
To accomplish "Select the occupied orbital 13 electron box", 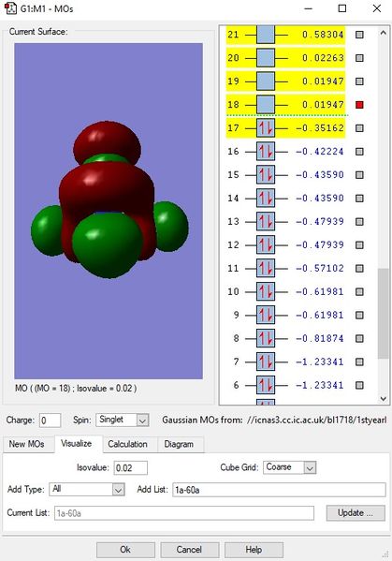I will (x=266, y=221).
